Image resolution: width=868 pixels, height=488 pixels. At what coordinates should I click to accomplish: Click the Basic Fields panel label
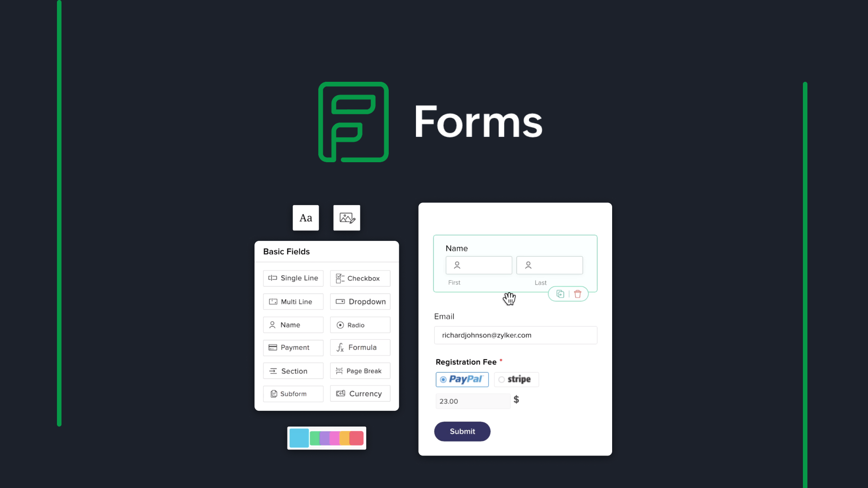(286, 251)
